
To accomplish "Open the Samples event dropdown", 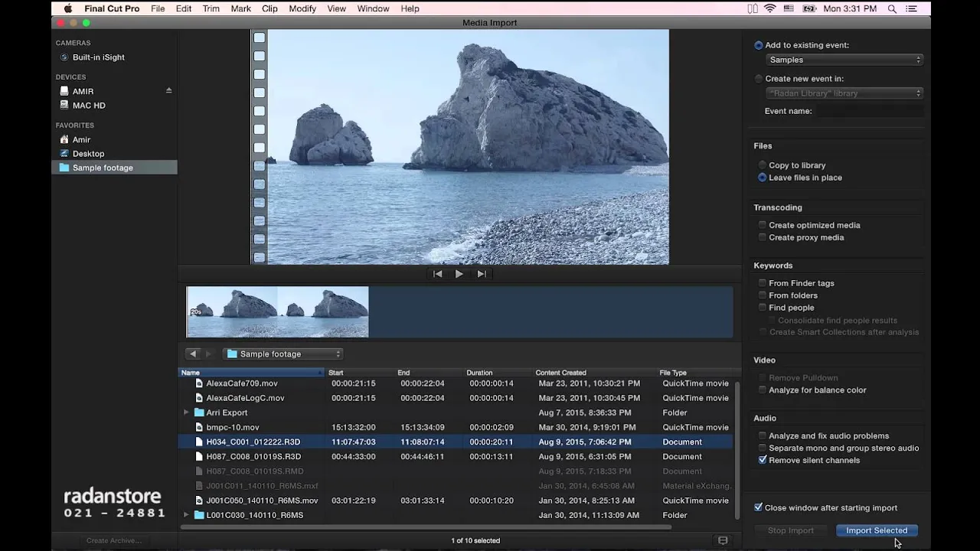I will click(844, 60).
